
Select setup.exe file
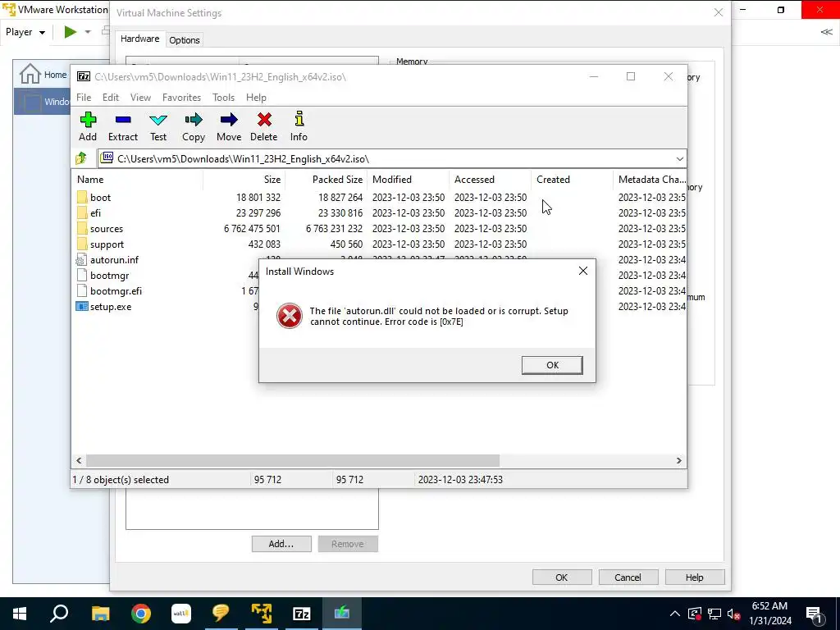click(111, 307)
